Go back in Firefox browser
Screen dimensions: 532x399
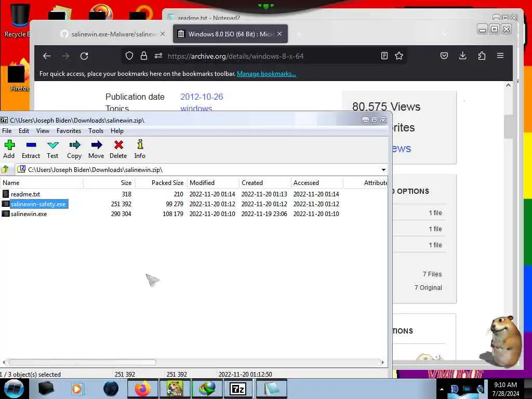coord(47,56)
